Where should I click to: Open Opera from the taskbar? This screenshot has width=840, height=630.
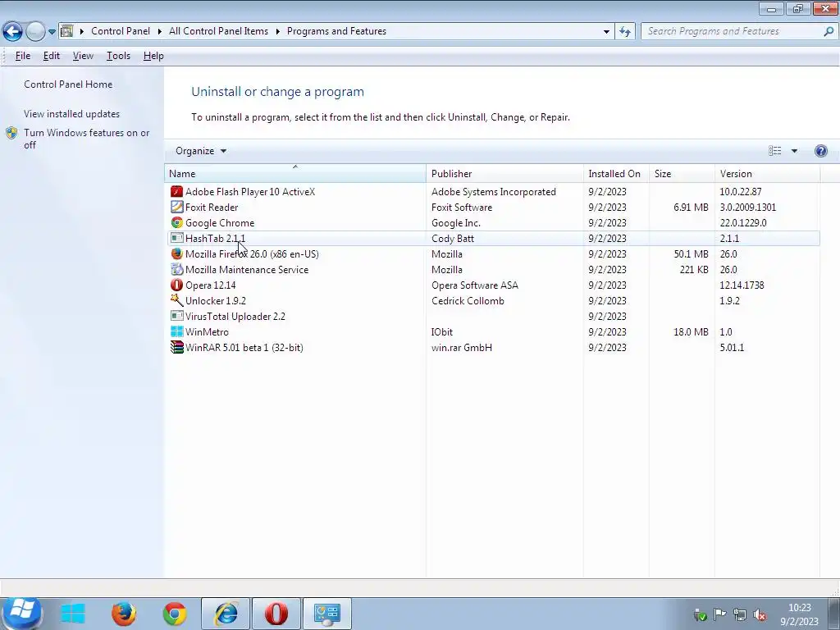tap(276, 614)
